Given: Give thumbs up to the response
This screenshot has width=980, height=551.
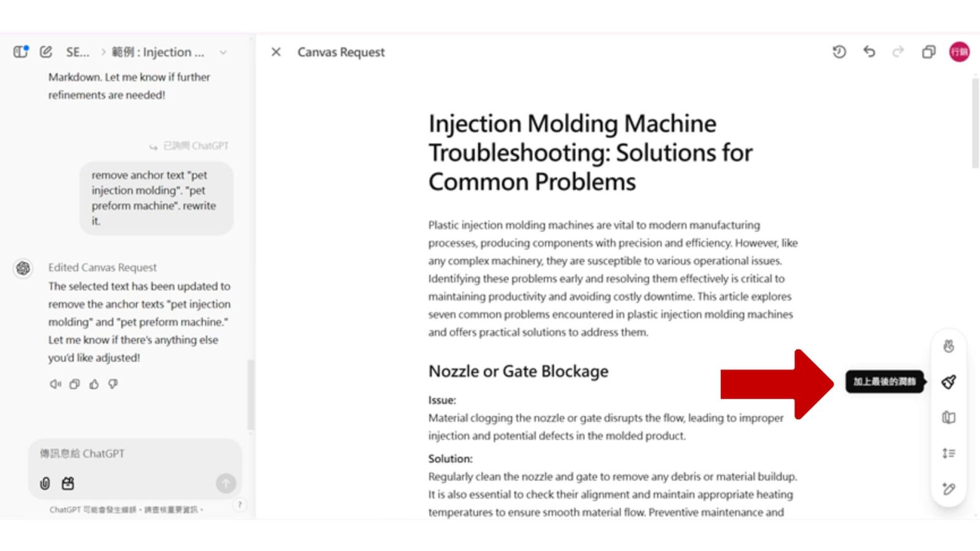Looking at the screenshot, I should (x=94, y=384).
